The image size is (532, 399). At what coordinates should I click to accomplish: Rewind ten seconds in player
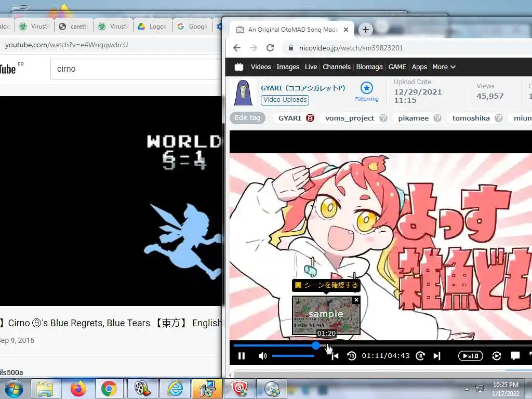(x=352, y=355)
